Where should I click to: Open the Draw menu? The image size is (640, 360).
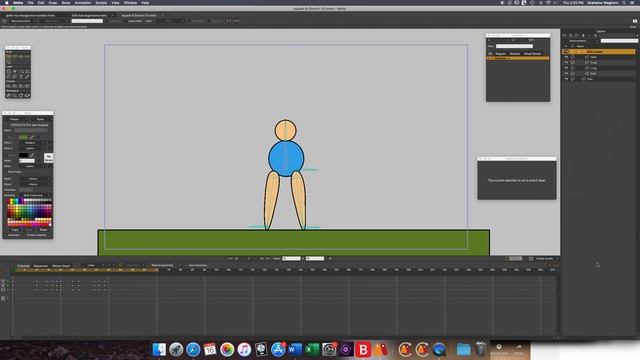coord(53,2)
